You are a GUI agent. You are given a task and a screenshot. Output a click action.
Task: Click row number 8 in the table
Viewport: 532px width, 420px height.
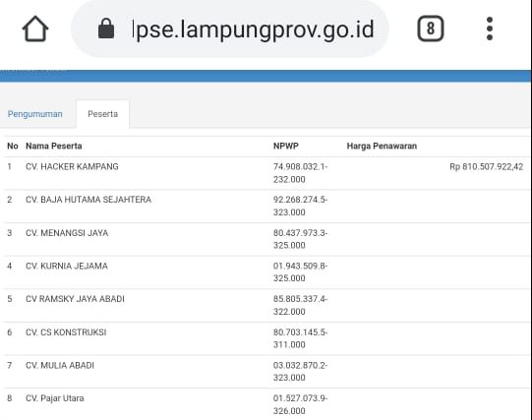10,398
